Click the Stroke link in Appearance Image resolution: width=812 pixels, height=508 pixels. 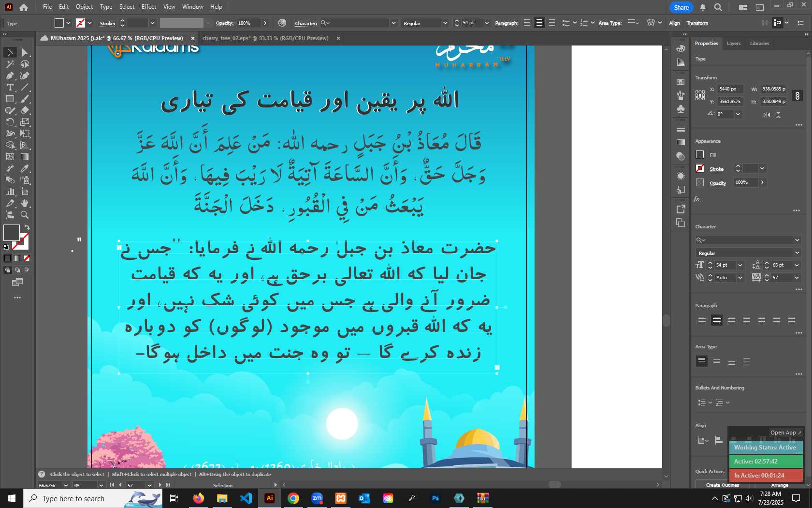(x=717, y=169)
